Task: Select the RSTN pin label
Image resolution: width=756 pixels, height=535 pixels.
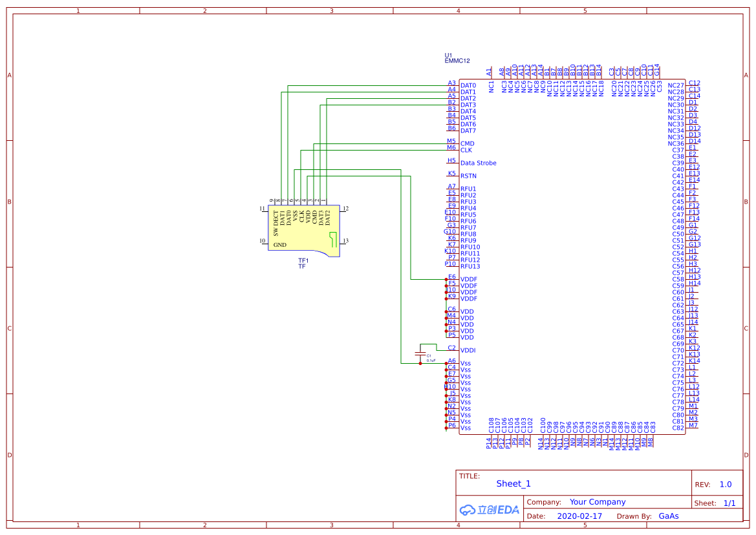Action: 468,176
